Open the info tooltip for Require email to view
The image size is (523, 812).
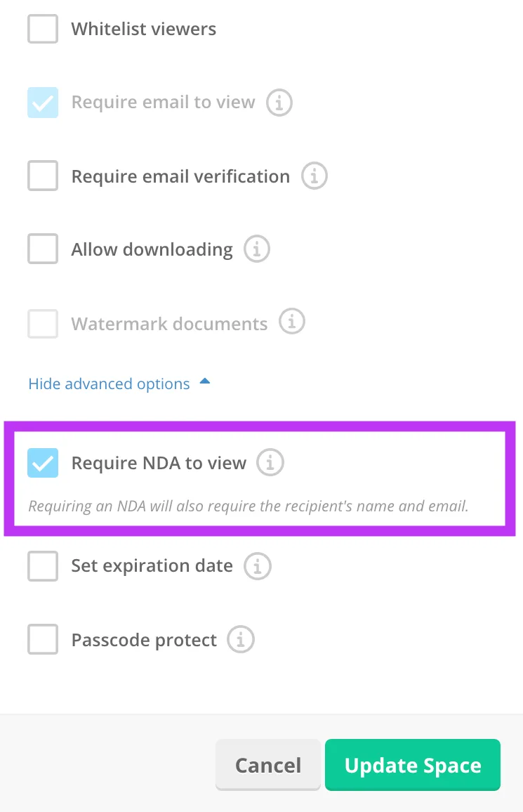[x=279, y=102]
